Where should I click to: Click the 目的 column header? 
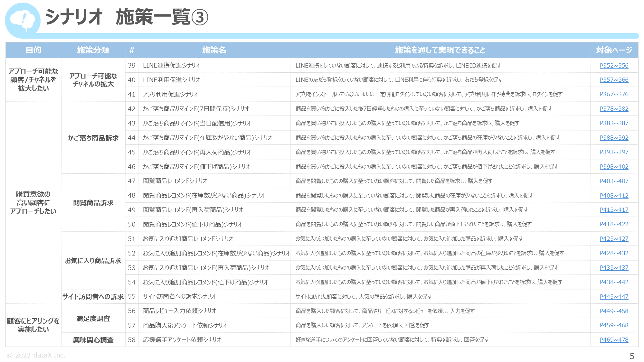point(33,50)
